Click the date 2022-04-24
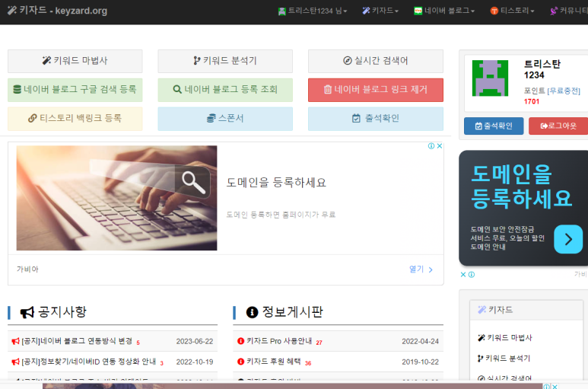Image resolution: width=588 pixels, height=389 pixels. [x=420, y=341]
